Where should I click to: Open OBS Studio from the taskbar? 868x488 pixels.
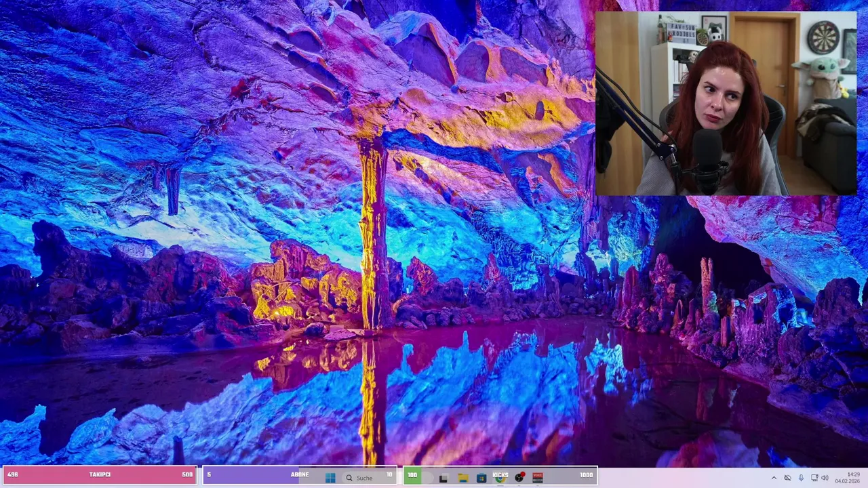[x=519, y=477]
